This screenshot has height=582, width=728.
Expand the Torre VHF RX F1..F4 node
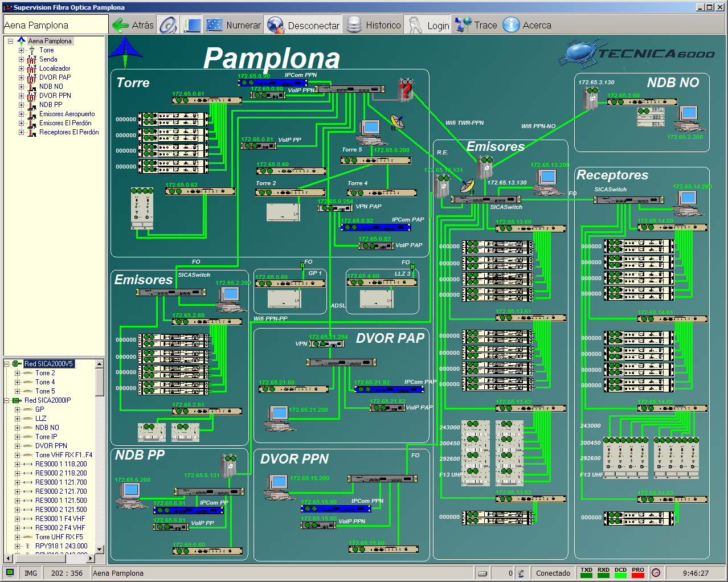[17, 455]
